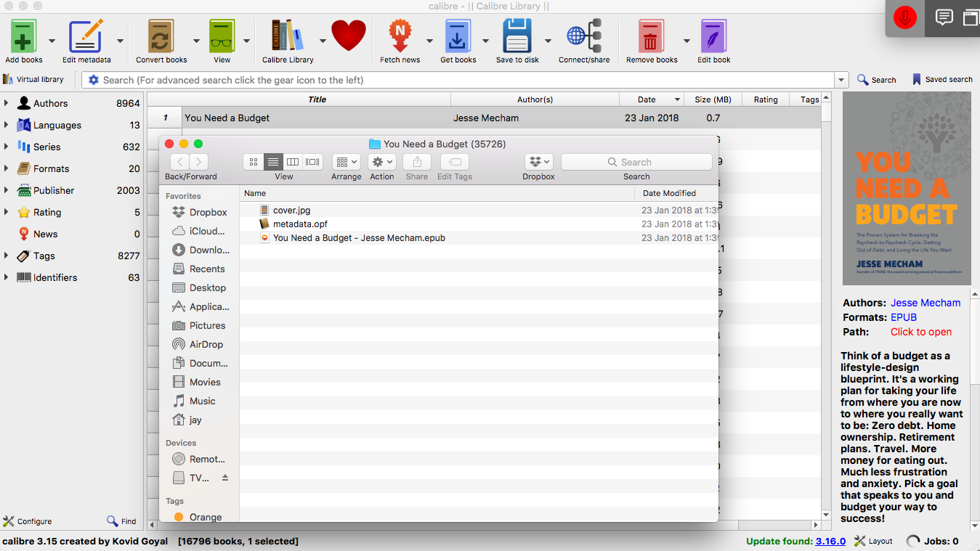
Task: Click the Jesse Mecham author link
Action: tap(926, 303)
